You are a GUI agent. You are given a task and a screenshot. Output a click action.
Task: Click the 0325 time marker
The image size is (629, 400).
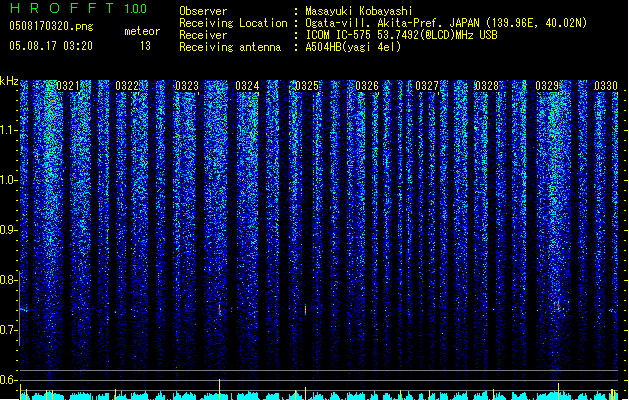(307, 86)
